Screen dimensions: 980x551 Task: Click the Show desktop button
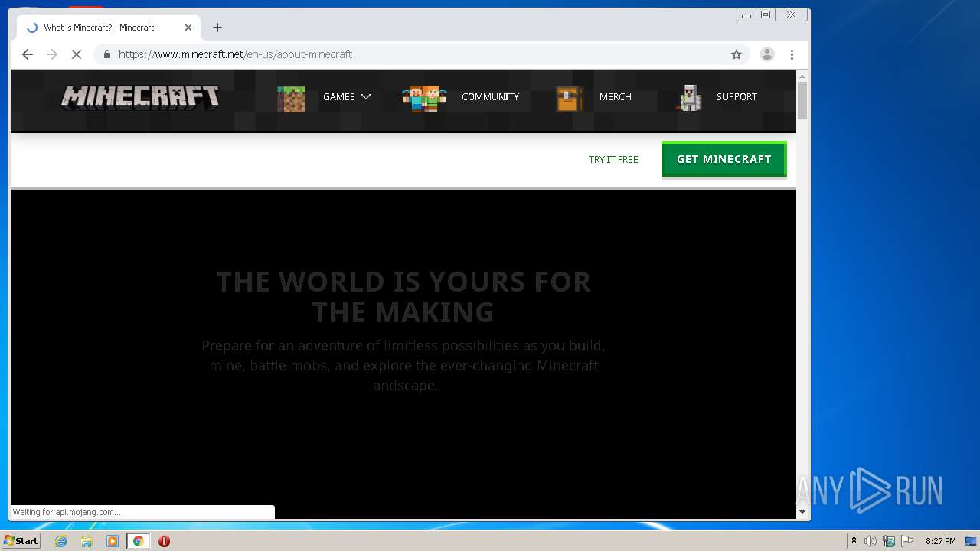(972, 541)
